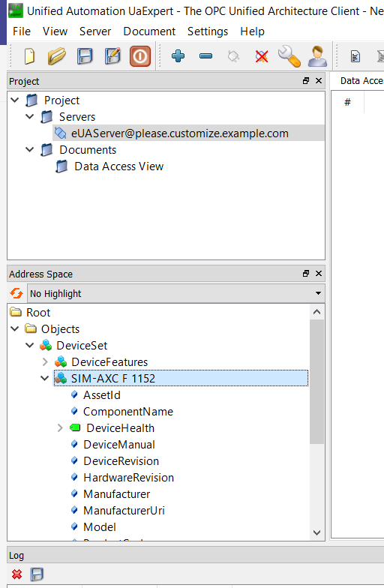Collapse the Documents tree node

coord(30,150)
